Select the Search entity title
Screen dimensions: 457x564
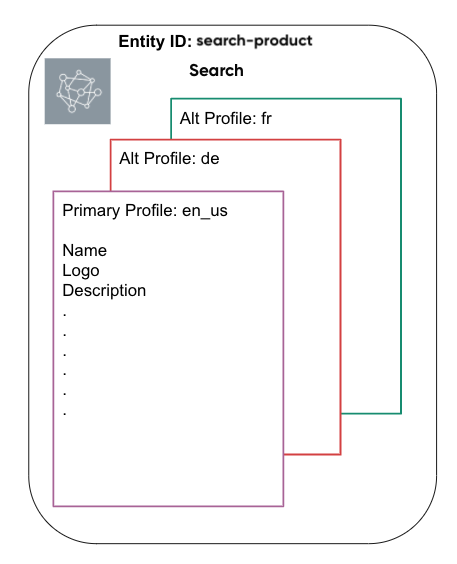click(x=216, y=70)
